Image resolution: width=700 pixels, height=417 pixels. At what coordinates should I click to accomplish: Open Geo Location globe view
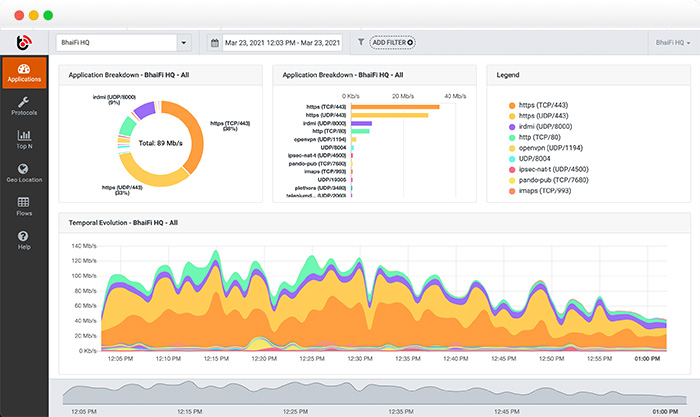pos(22,174)
